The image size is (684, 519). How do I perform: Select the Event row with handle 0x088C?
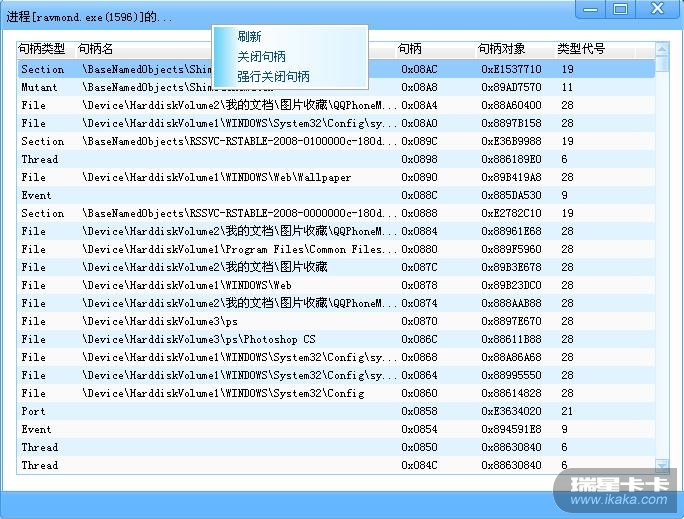tap(336, 195)
